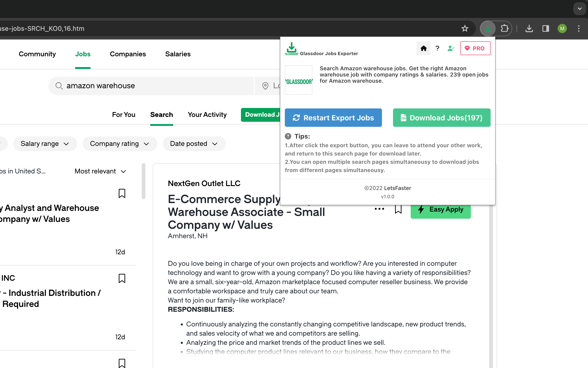
Task: Toggle the browser side panel icon
Action: tap(546, 28)
